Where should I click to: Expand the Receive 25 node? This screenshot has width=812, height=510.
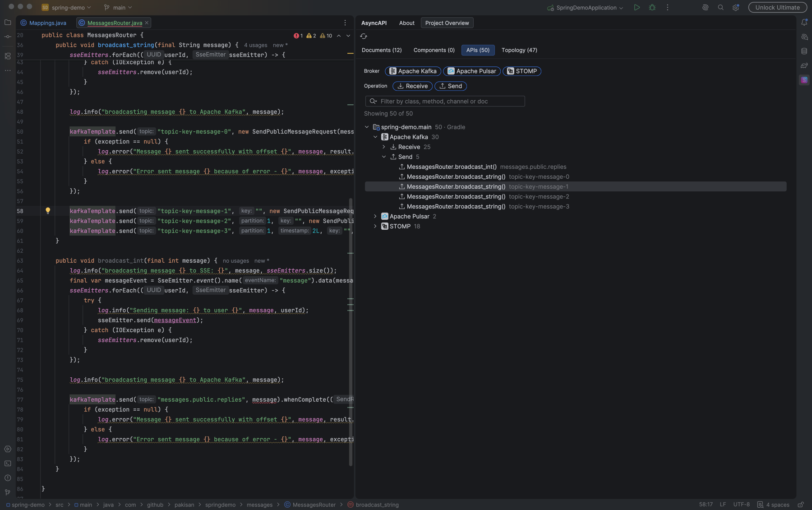coord(384,147)
